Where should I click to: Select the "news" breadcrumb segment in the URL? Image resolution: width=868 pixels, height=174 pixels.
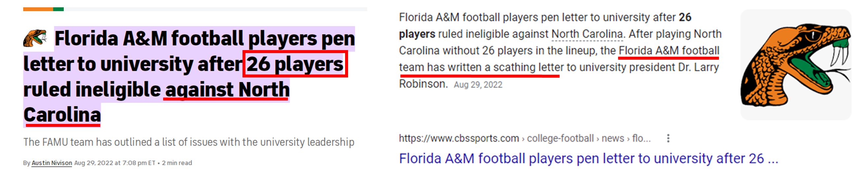(613, 138)
